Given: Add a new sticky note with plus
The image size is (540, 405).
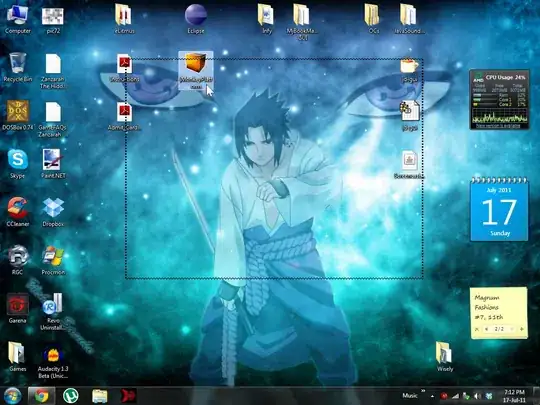Looking at the screenshot, I should 522,329.
